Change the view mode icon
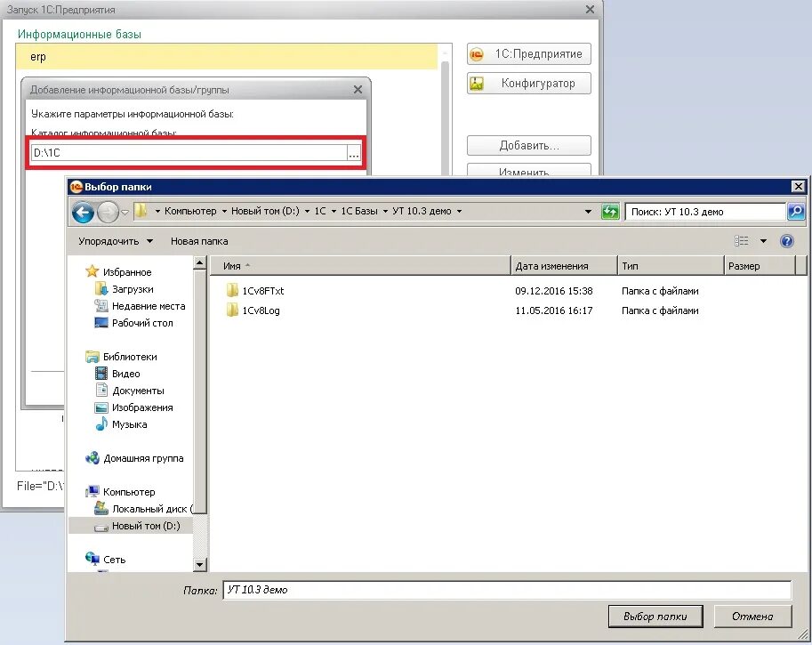Viewport: 812px width, 645px height. click(741, 241)
